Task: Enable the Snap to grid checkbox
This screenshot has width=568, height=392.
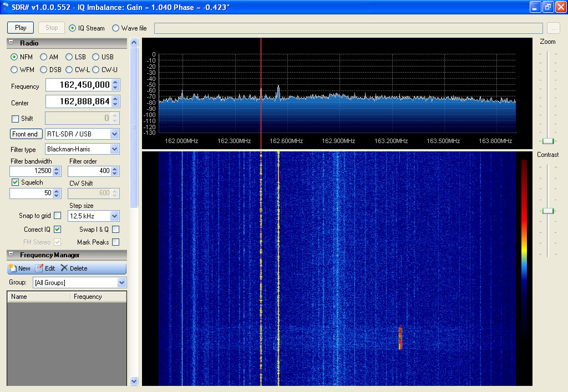Action: click(x=57, y=216)
